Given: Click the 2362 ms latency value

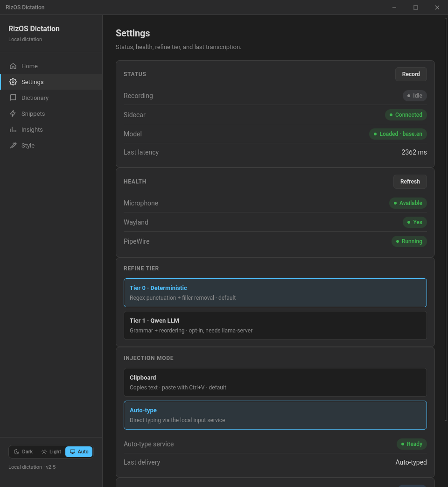Looking at the screenshot, I should pos(414,152).
